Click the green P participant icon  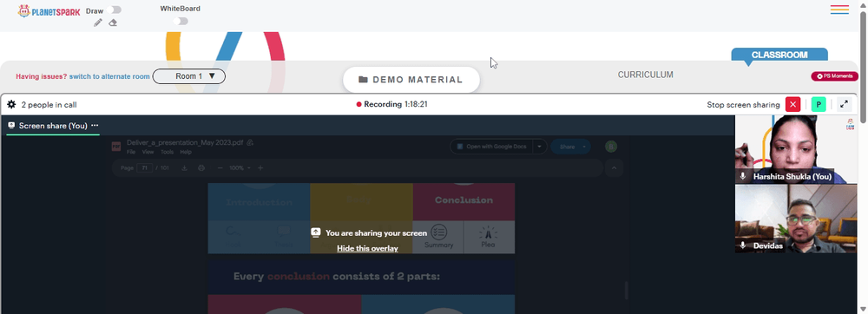click(x=819, y=104)
